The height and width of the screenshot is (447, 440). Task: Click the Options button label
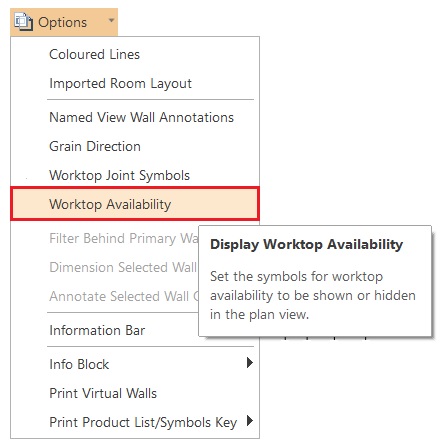pyautogui.click(x=62, y=22)
